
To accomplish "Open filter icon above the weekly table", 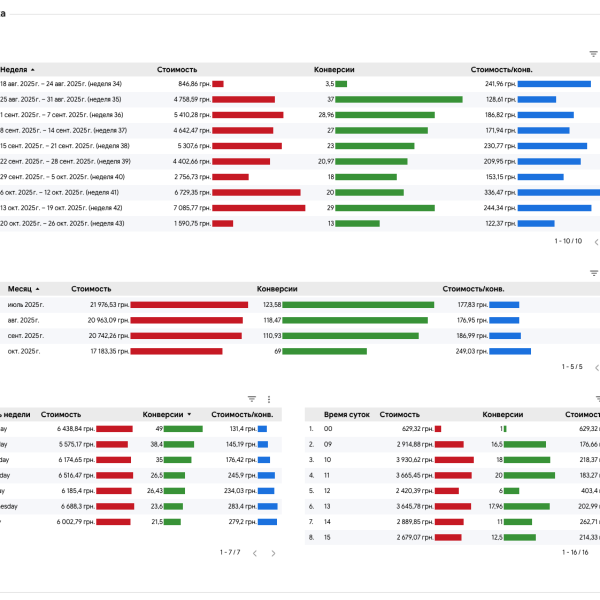I will coord(592,54).
